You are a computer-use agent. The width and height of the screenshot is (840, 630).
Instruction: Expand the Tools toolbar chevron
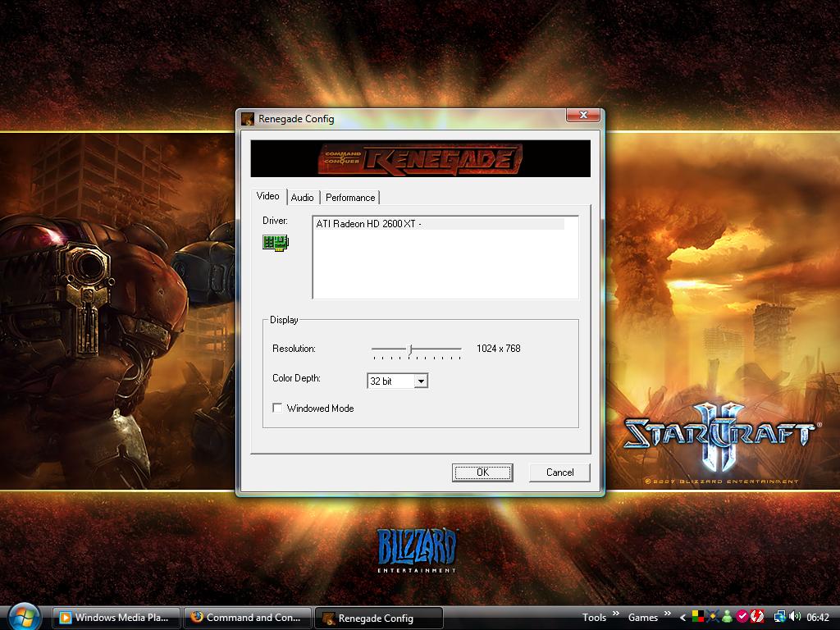pos(615,615)
